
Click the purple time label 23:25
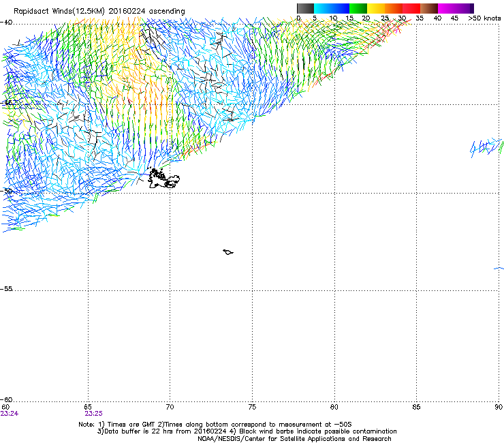click(93, 414)
